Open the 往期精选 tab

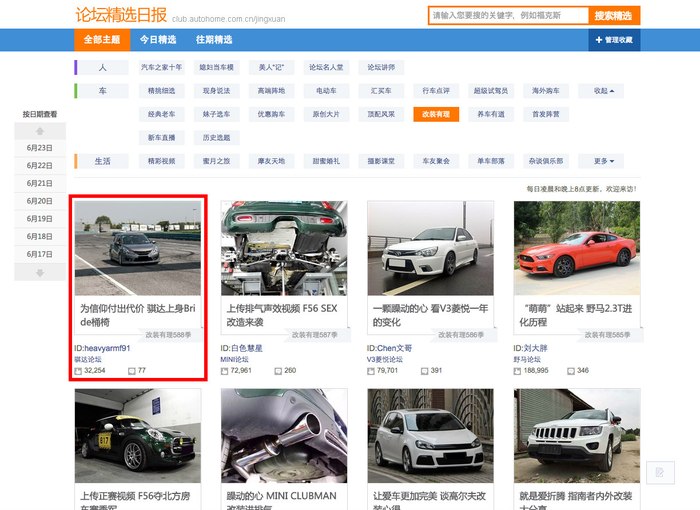[214, 40]
